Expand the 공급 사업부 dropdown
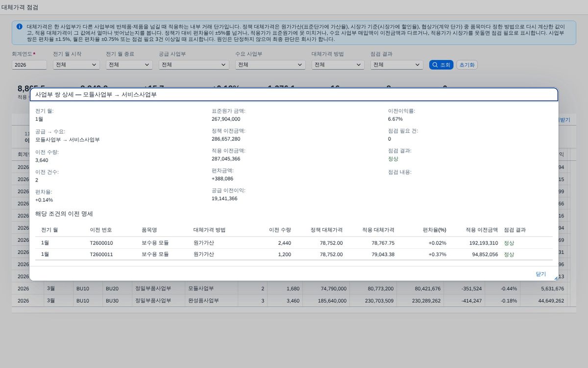 [x=194, y=65]
